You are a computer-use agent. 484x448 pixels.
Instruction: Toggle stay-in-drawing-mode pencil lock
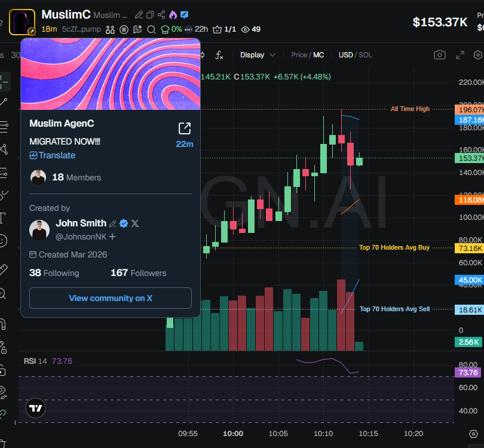[x=3, y=347]
